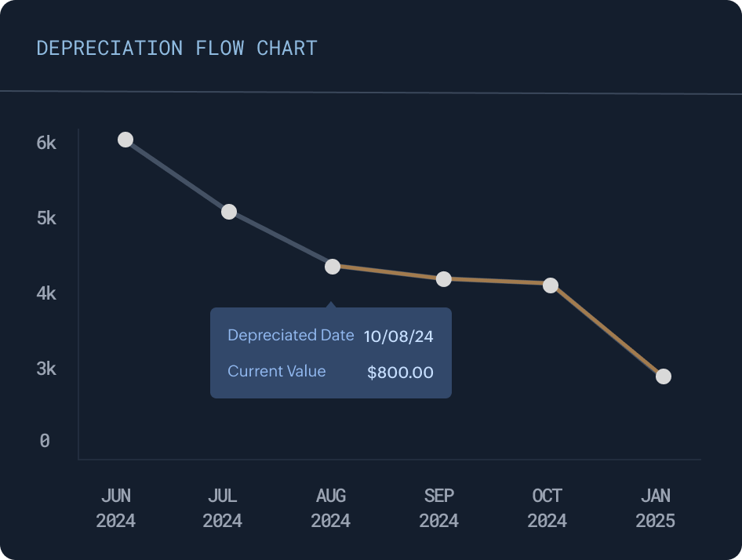The image size is (742, 560).
Task: Click the 3k y-axis label
Action: coord(46,369)
